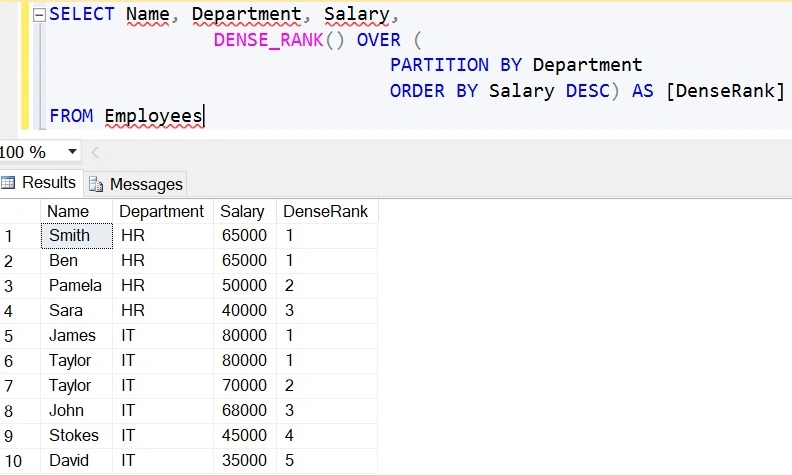Select the Salary column header
The width and height of the screenshot is (792, 475).
pos(245,211)
